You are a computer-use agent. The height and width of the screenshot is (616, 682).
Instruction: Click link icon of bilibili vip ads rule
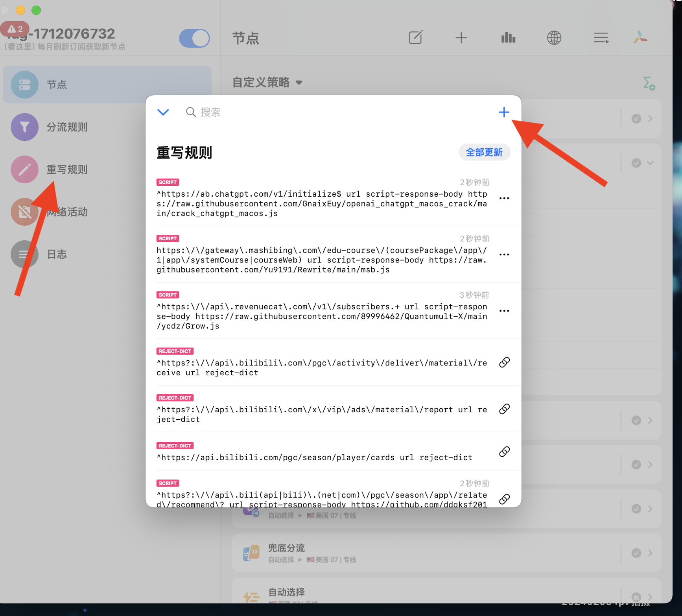pos(504,409)
